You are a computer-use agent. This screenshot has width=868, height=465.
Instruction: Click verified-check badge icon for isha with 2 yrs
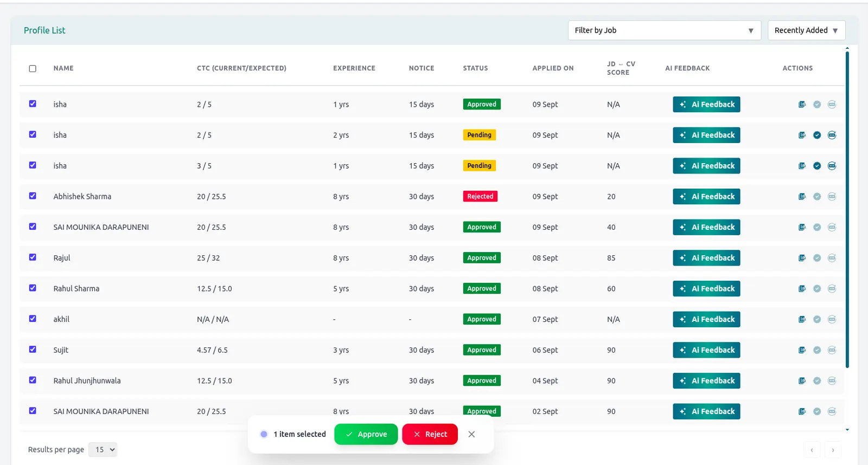817,135
